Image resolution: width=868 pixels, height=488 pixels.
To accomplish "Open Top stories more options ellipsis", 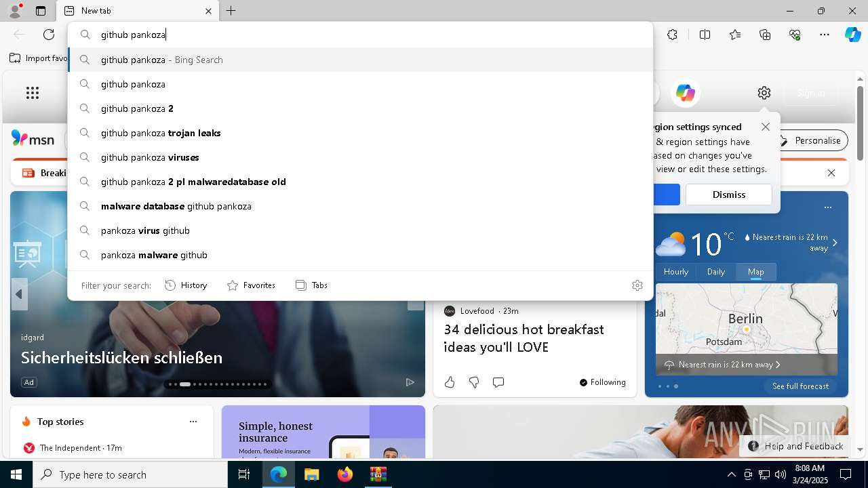I will 193,422.
